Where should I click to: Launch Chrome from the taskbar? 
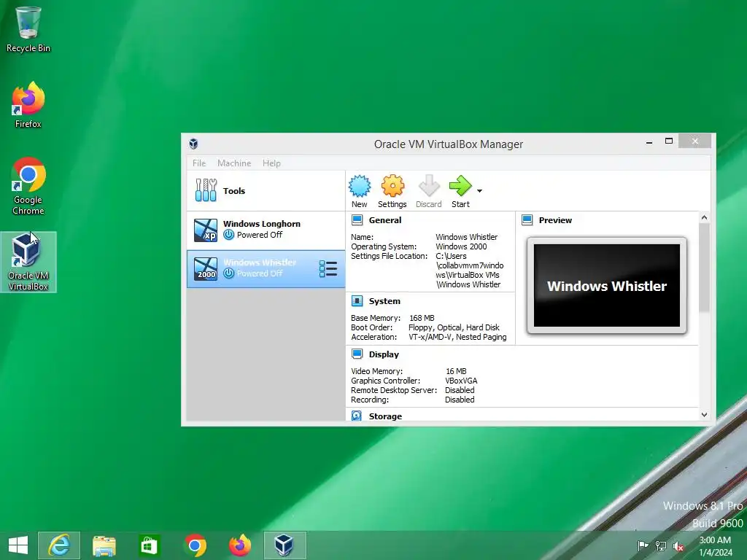(x=194, y=545)
